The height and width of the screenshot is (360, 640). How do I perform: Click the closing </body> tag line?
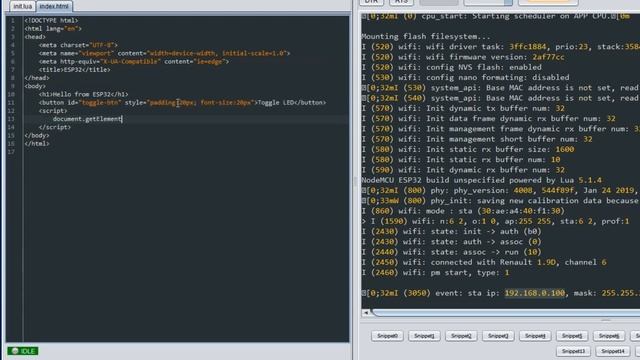click(37, 136)
